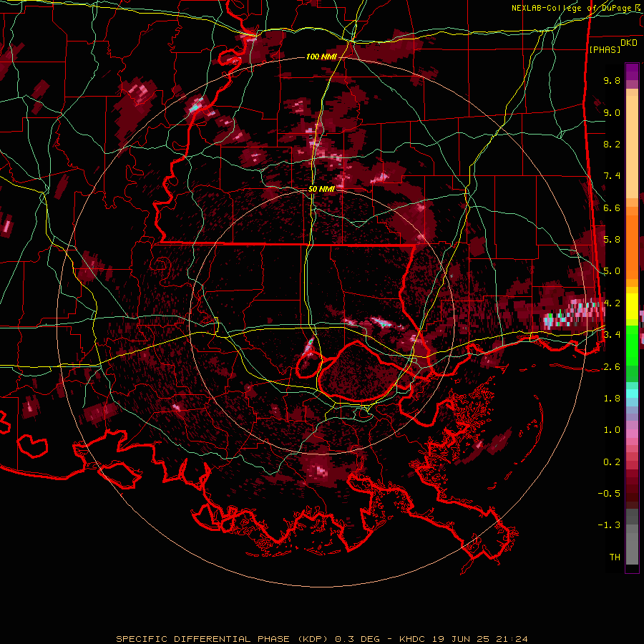The image size is (644, 644).
Task: Click the 100 NMI range ring label
Action: pyautogui.click(x=321, y=57)
